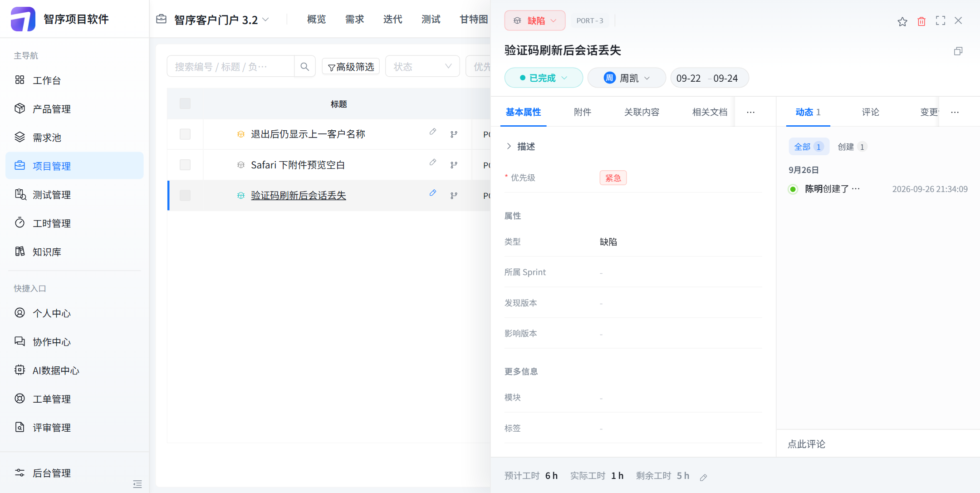The image size is (980, 493).
Task: Copy the defect title icon
Action: (x=958, y=51)
